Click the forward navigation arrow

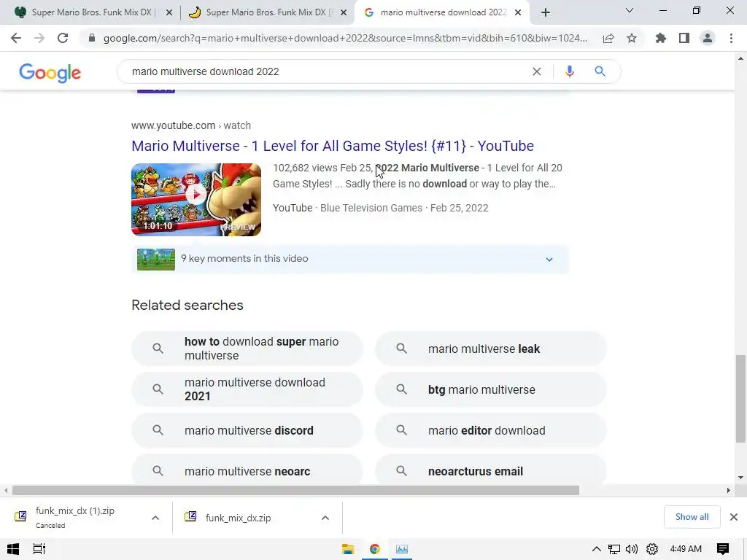tap(39, 38)
